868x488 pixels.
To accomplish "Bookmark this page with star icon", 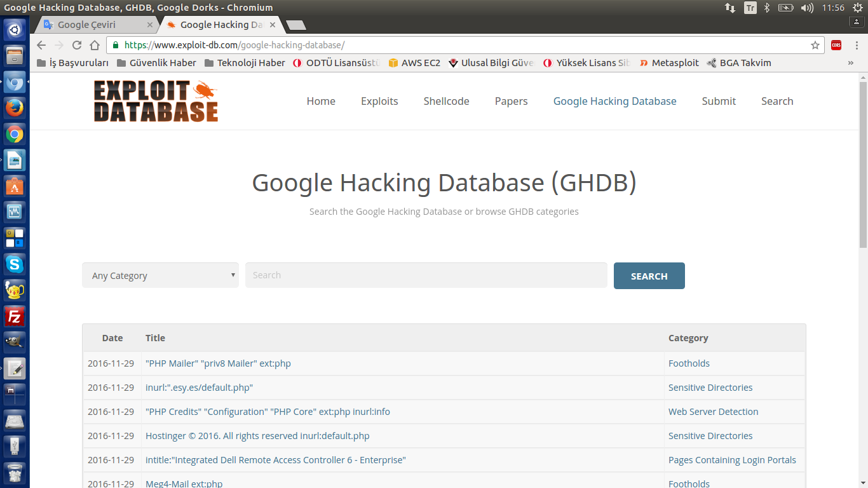I will point(815,45).
